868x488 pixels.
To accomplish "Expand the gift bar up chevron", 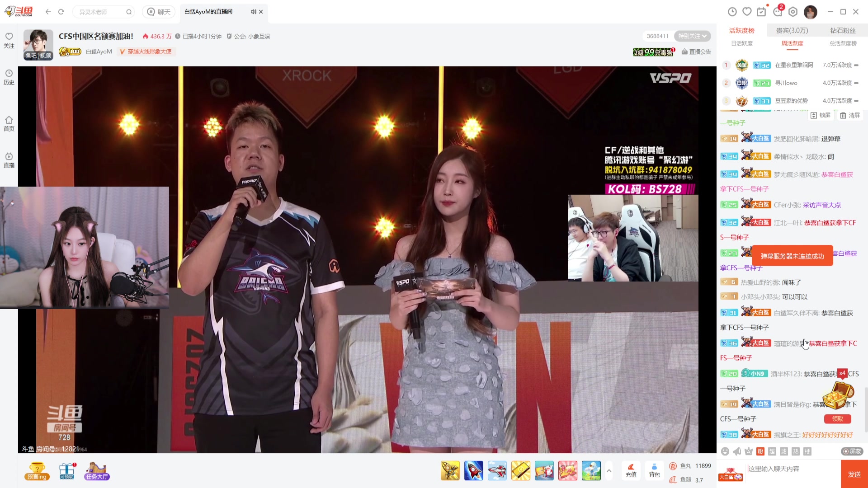I will pos(609,471).
